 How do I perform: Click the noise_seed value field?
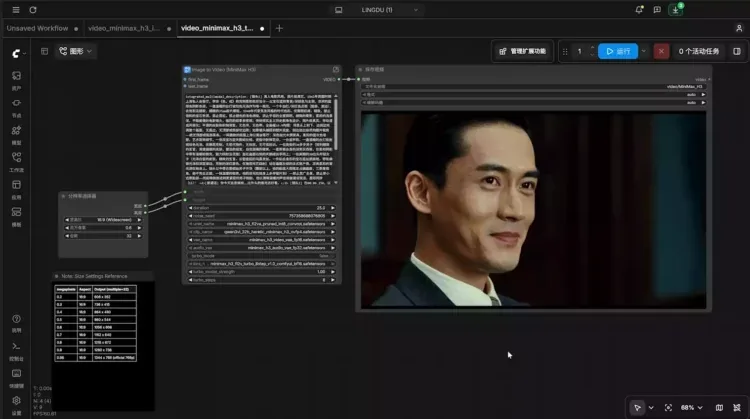[261, 216]
